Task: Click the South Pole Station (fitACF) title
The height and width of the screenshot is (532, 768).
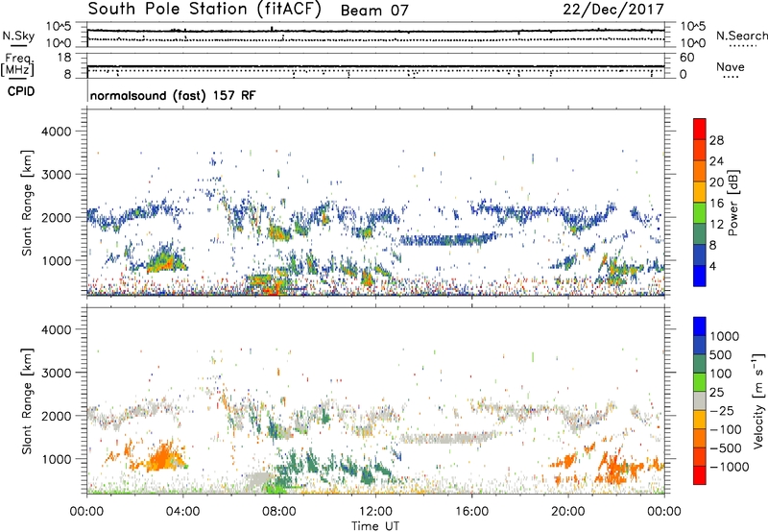Action: tap(204, 10)
